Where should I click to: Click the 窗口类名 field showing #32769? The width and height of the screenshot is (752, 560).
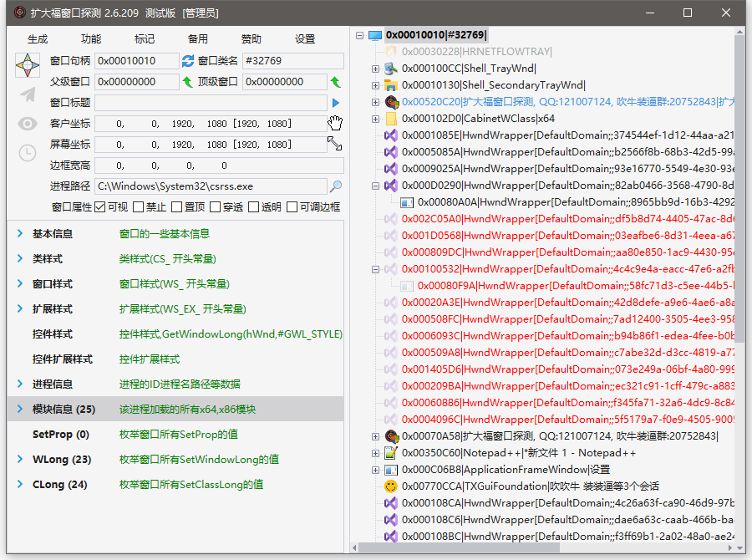(293, 61)
